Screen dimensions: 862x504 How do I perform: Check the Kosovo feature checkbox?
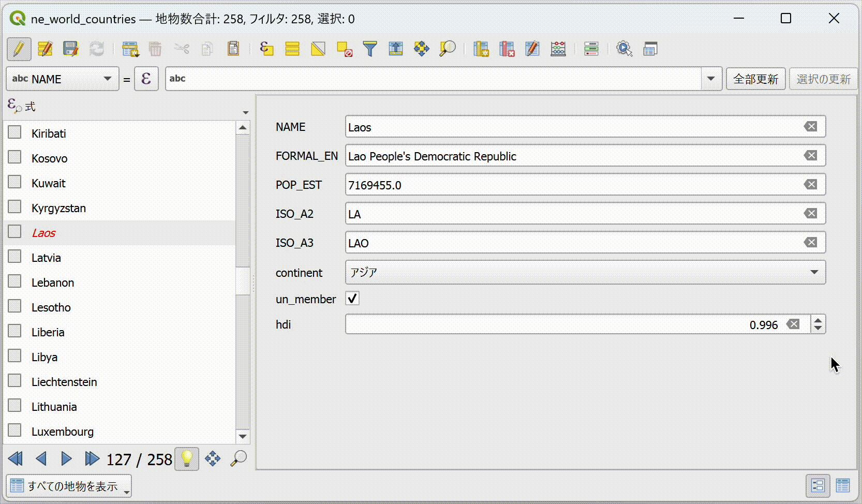tap(14, 157)
